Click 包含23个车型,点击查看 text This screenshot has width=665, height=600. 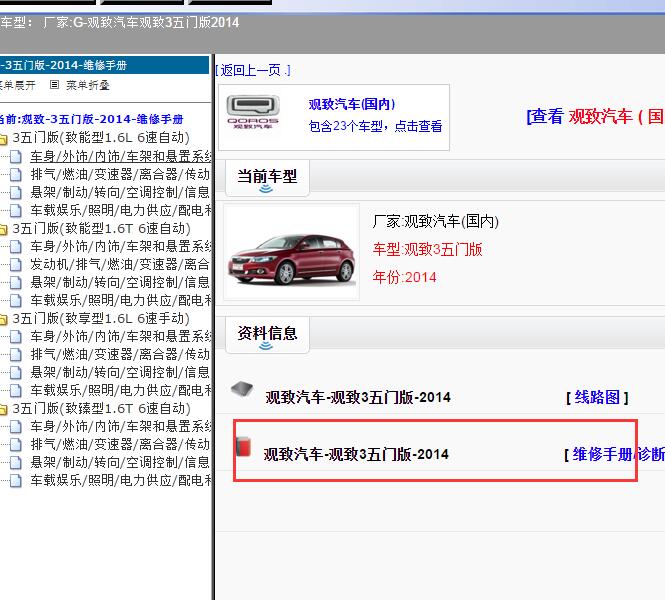375,126
